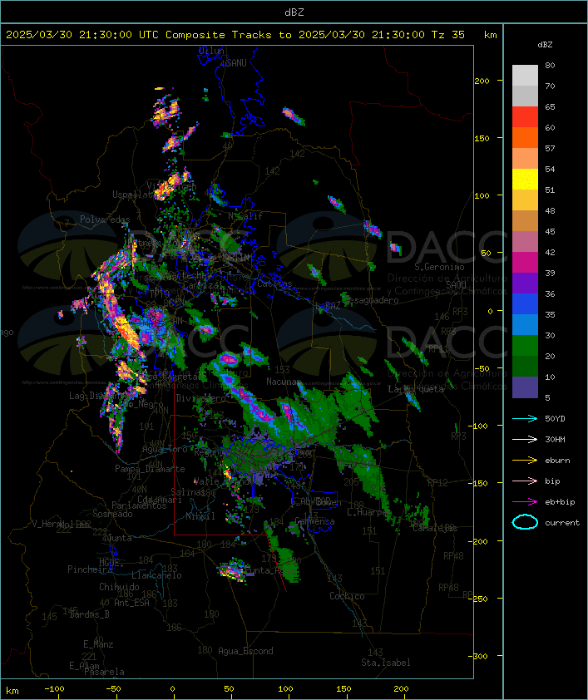The image size is (588, 700).
Task: Click the white 30HM arrow in legend
Action: (525, 439)
